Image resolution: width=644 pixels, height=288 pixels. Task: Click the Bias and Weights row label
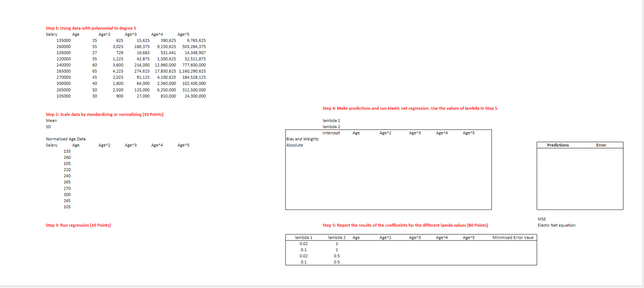(302, 139)
